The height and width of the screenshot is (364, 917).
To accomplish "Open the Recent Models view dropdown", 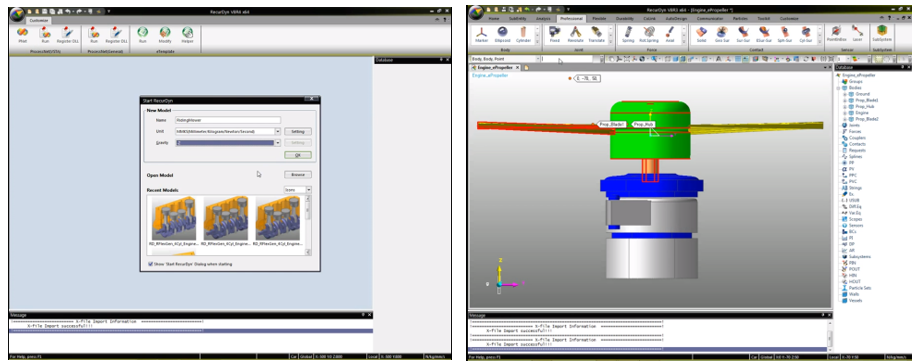I will tap(298, 190).
